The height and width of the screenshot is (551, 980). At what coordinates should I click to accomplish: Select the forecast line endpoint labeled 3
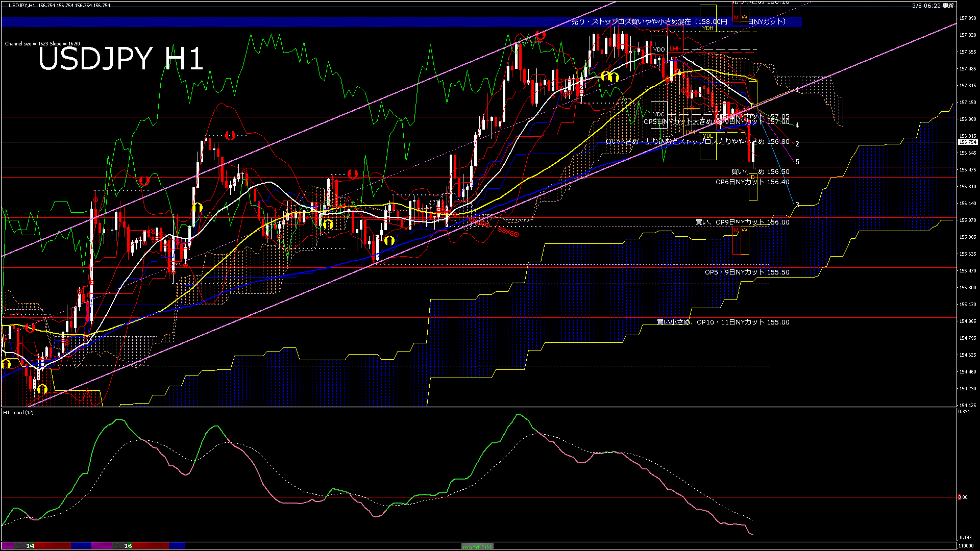[797, 205]
